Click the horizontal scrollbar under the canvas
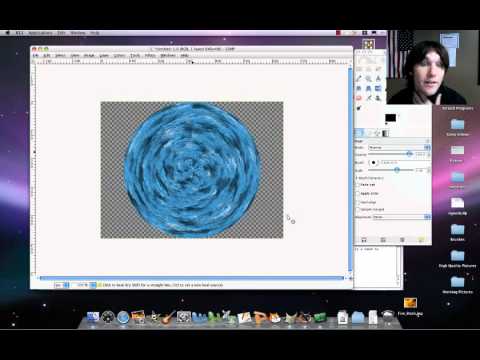Screen dimensions: 480x360 (x=192, y=278)
